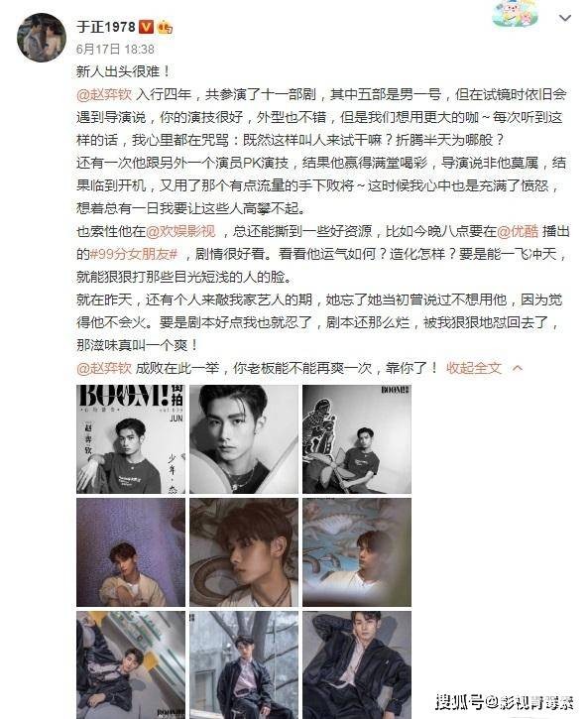Collapse the post with 收起全文

point(474,368)
